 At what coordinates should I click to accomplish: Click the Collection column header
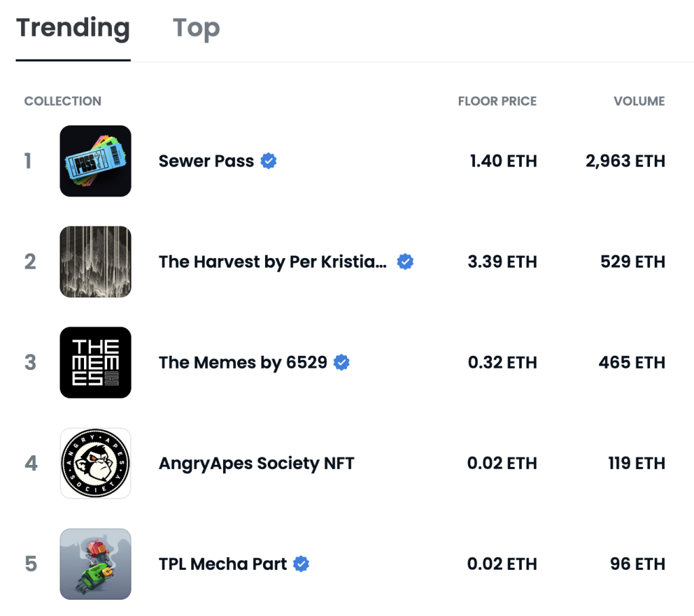pyautogui.click(x=62, y=102)
